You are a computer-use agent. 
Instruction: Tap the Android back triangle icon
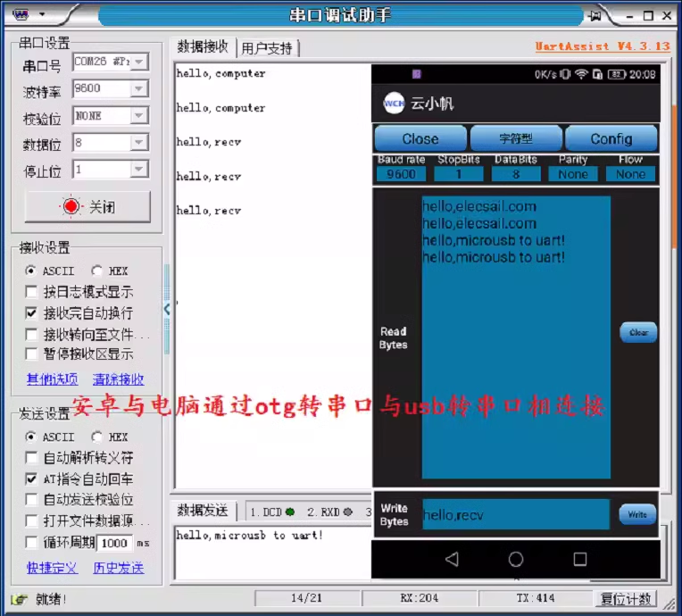(x=453, y=559)
